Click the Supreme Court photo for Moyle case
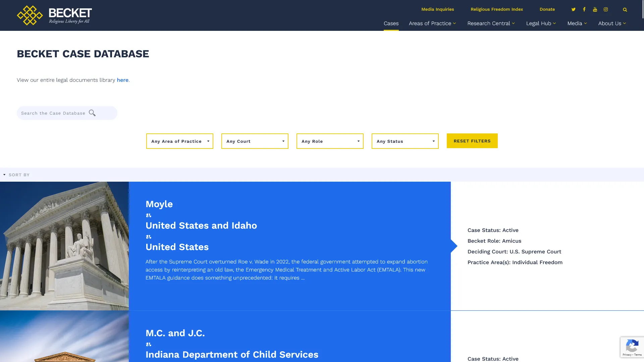644x362 pixels. coord(64,245)
